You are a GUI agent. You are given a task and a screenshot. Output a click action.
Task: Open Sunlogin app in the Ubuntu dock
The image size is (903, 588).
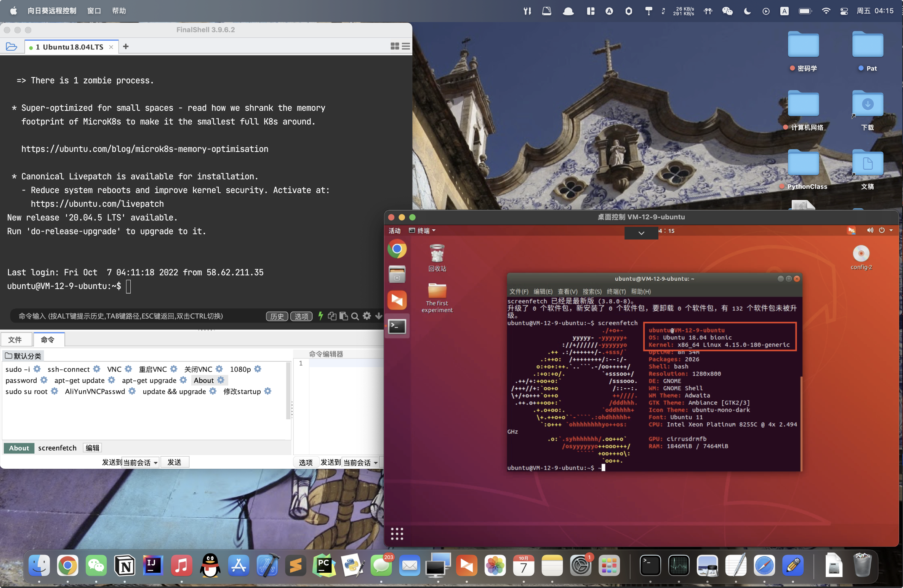(x=397, y=300)
